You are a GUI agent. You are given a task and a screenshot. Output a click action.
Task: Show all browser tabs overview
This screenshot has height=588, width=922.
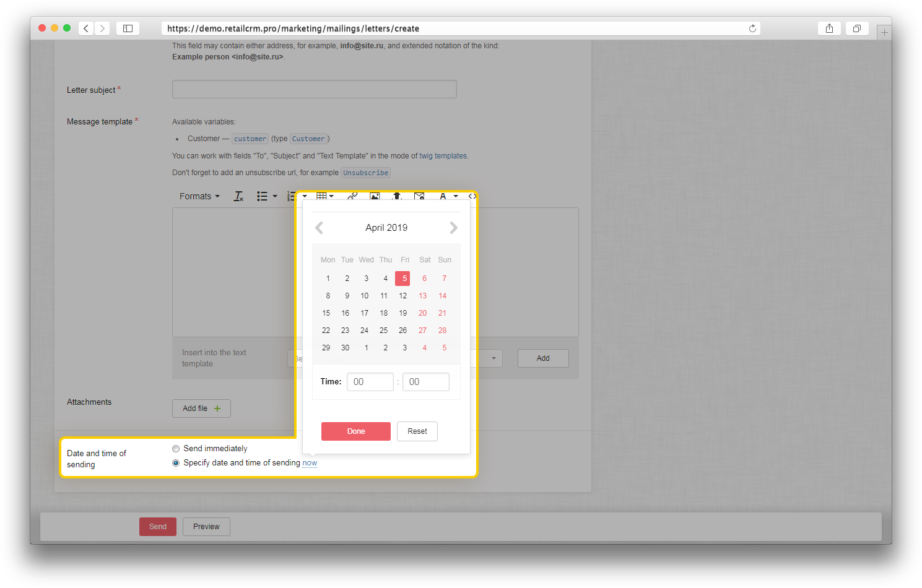[857, 28]
